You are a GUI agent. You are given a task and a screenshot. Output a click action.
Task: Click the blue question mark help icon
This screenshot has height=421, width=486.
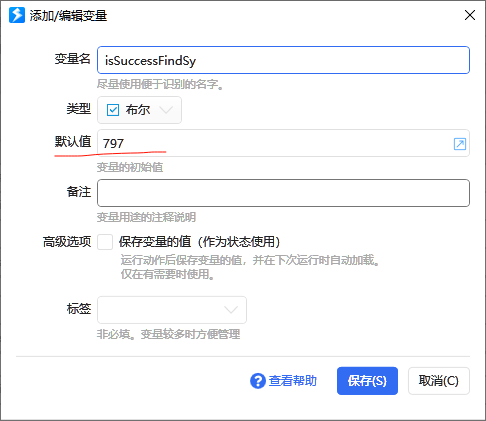(x=258, y=381)
